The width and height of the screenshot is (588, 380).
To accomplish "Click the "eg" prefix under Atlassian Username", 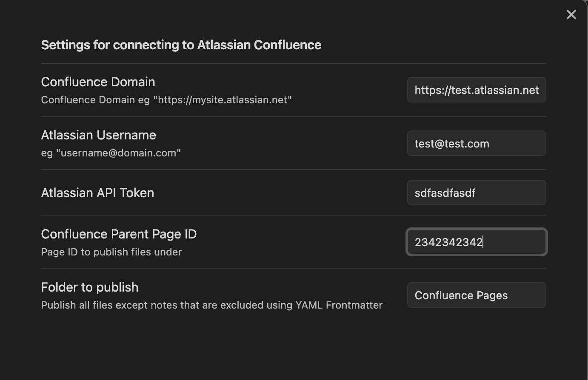I will click(x=46, y=153).
